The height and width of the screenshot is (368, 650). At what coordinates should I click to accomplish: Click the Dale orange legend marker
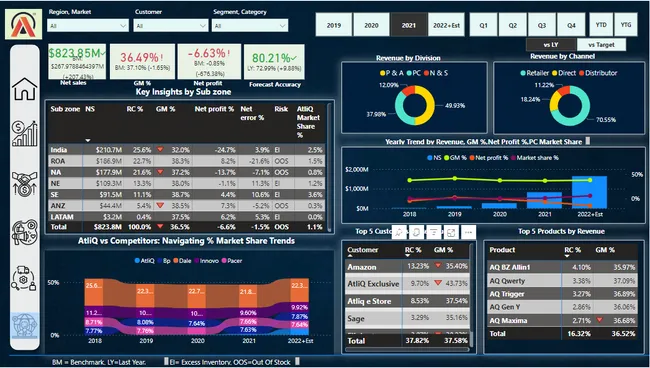(x=176, y=261)
